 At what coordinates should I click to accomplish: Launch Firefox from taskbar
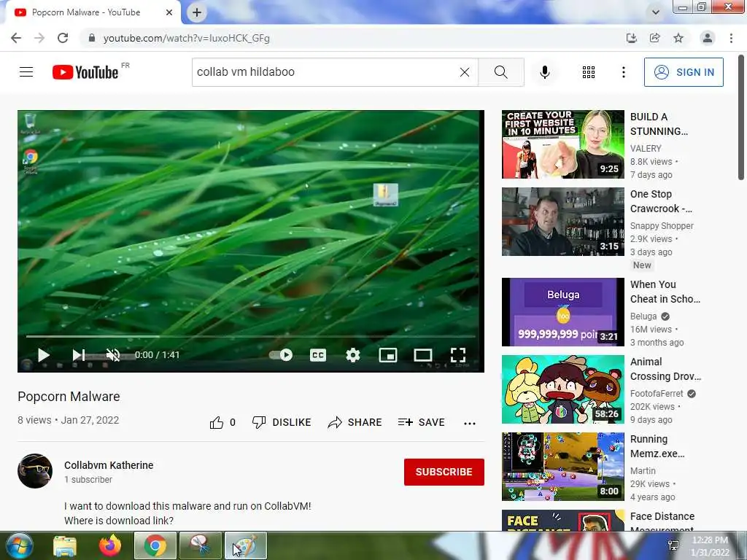pos(110,545)
